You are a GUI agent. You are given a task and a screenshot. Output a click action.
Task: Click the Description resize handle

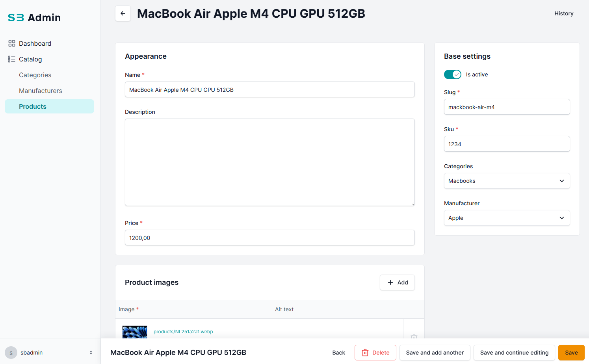coord(412,204)
